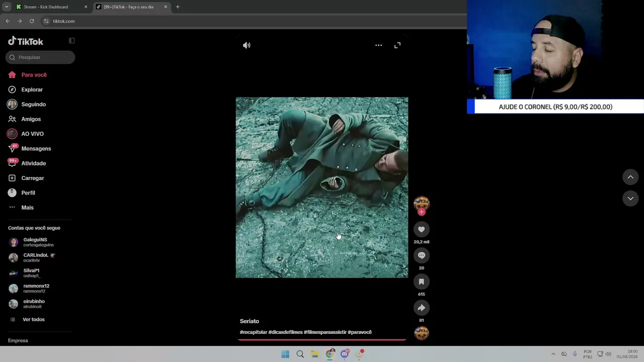Go back in browser history

(8, 21)
